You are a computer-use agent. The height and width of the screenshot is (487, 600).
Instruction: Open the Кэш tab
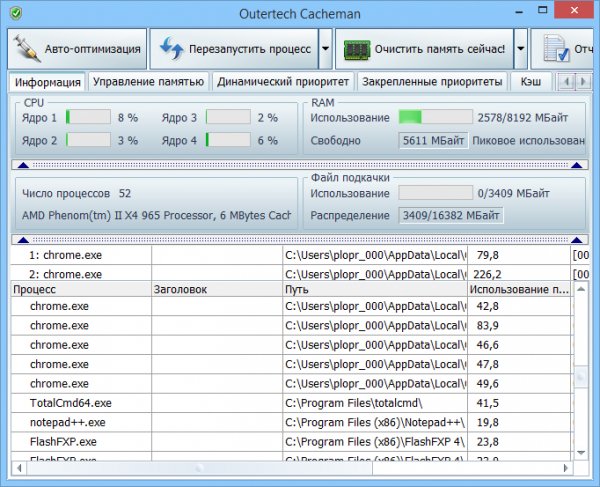pos(531,81)
